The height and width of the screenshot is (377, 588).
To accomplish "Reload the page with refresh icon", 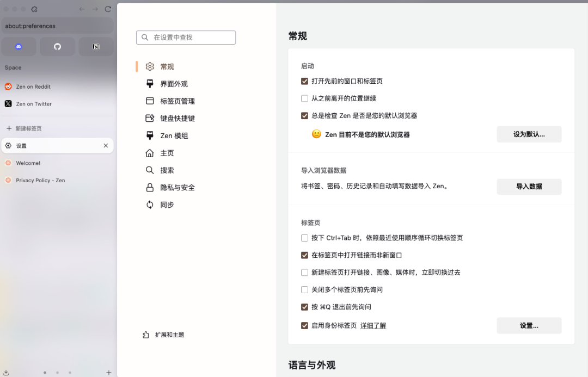I will pyautogui.click(x=108, y=9).
